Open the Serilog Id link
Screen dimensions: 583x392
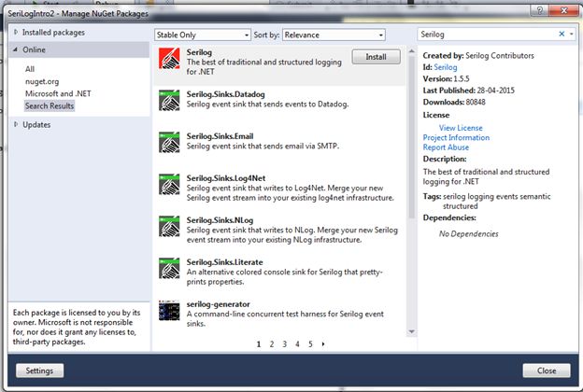coord(446,67)
